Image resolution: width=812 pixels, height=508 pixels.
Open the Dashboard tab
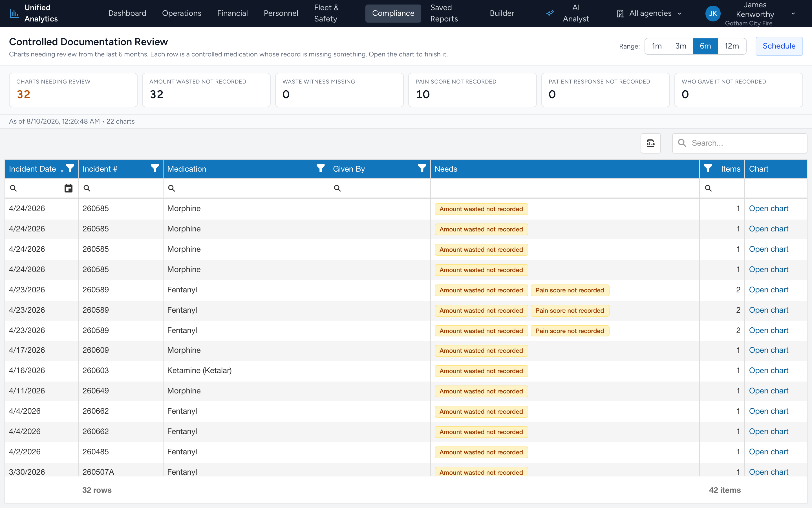127,14
